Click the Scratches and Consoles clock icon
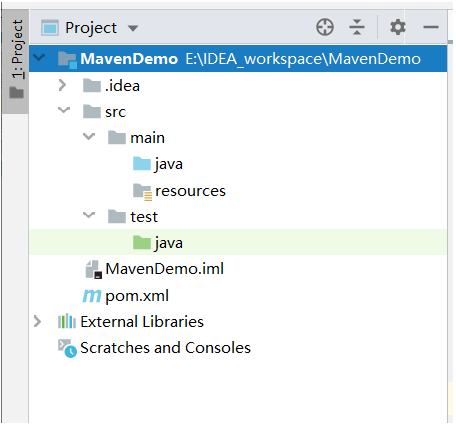This screenshot has width=456, height=427. [67, 348]
